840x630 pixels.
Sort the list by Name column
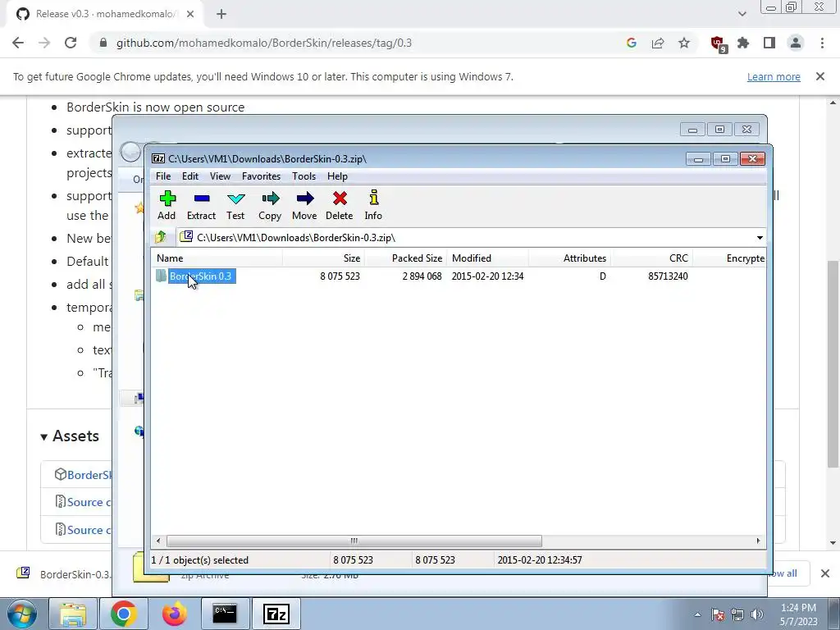(217, 258)
